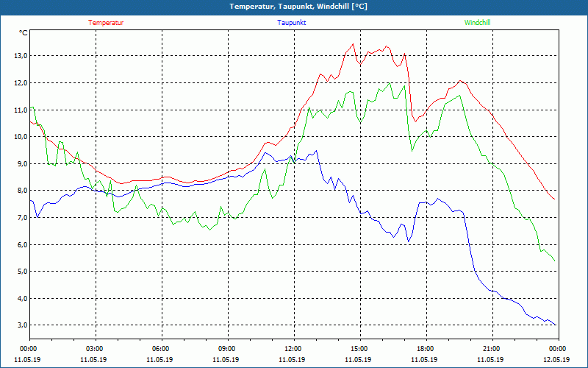Click the green windchill curve peak near 16:00

pyautogui.click(x=390, y=83)
